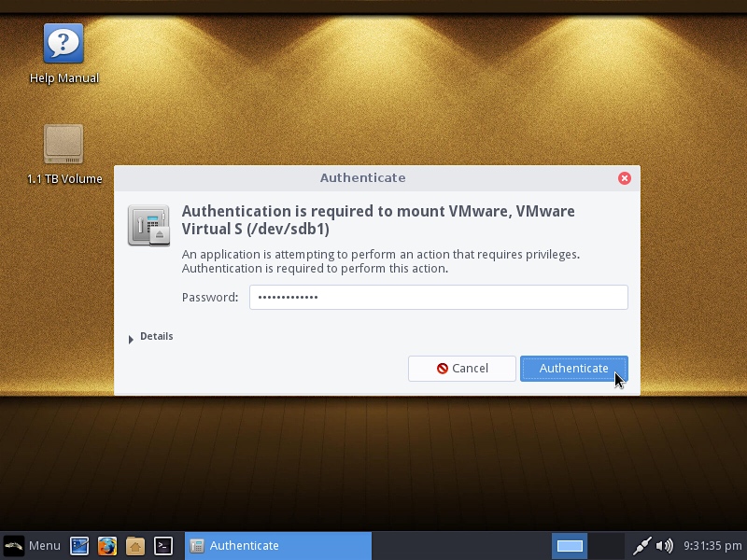Click the clock showing 9:31:35 pm
The width and height of the screenshot is (747, 560).
point(712,546)
